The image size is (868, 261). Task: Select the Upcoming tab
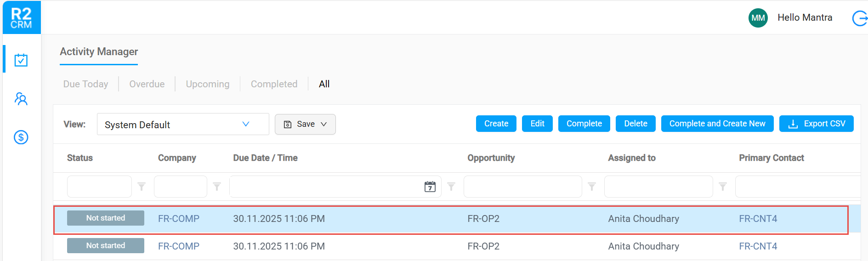pos(208,84)
